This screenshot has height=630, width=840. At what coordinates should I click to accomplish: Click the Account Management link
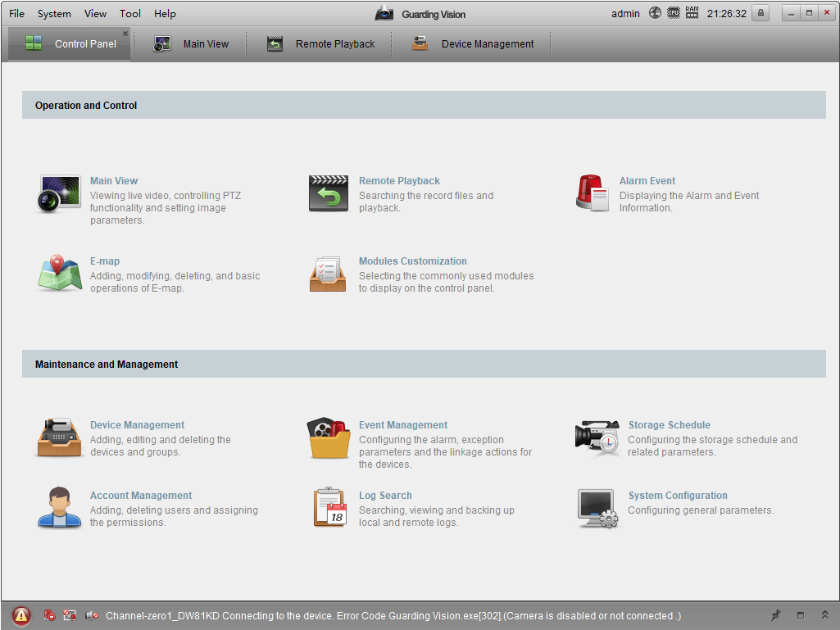point(141,496)
